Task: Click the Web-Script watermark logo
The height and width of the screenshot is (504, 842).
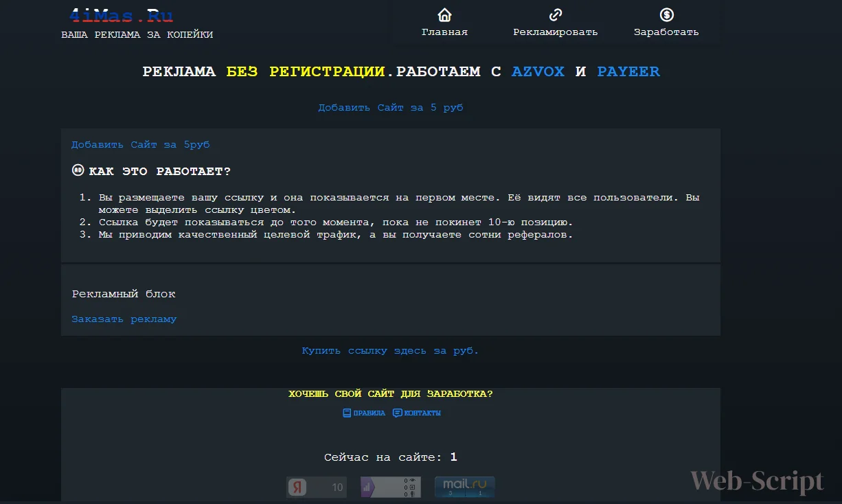Action: (757, 481)
